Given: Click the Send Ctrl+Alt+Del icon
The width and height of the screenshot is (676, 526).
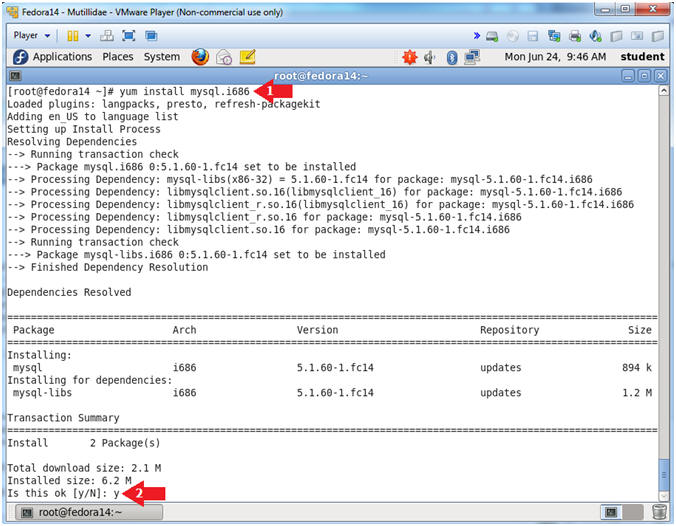Looking at the screenshot, I should (106, 35).
